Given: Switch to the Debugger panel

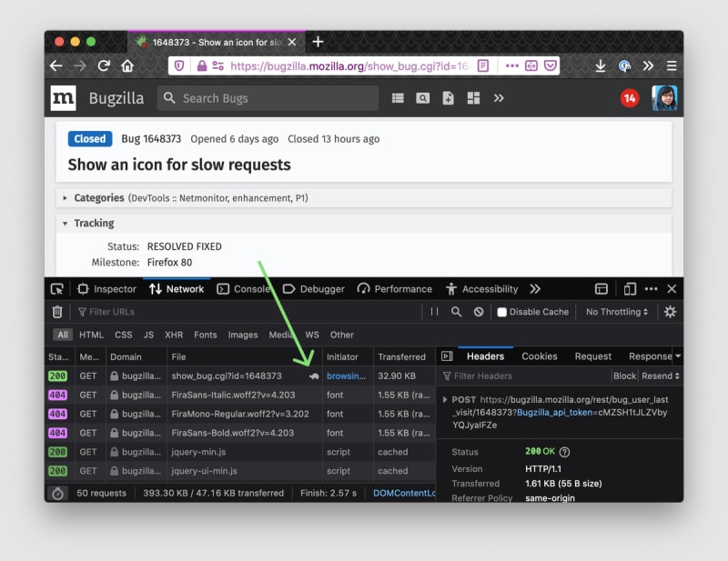Looking at the screenshot, I should [314, 289].
